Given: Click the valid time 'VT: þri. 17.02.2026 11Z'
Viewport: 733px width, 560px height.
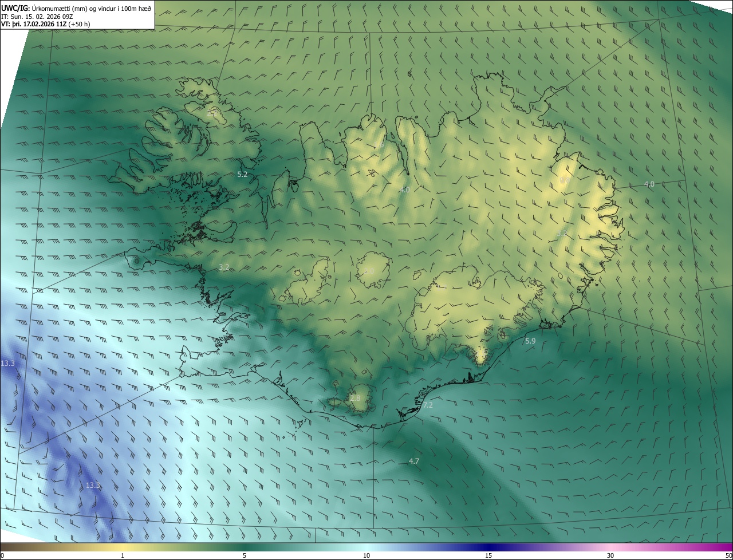Looking at the screenshot, I should pos(34,24).
